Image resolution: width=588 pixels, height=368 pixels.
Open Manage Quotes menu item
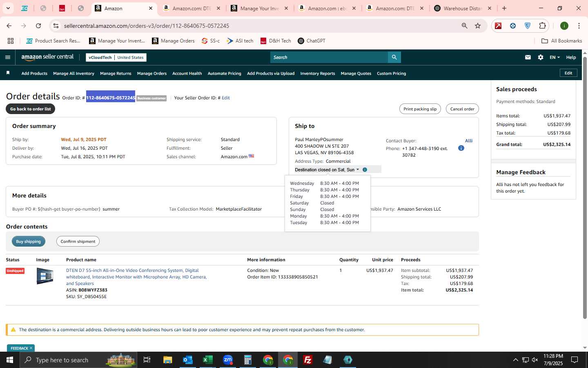click(356, 74)
